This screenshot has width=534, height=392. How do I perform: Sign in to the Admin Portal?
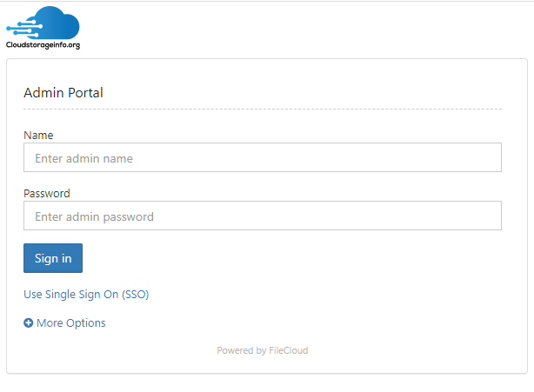point(53,258)
